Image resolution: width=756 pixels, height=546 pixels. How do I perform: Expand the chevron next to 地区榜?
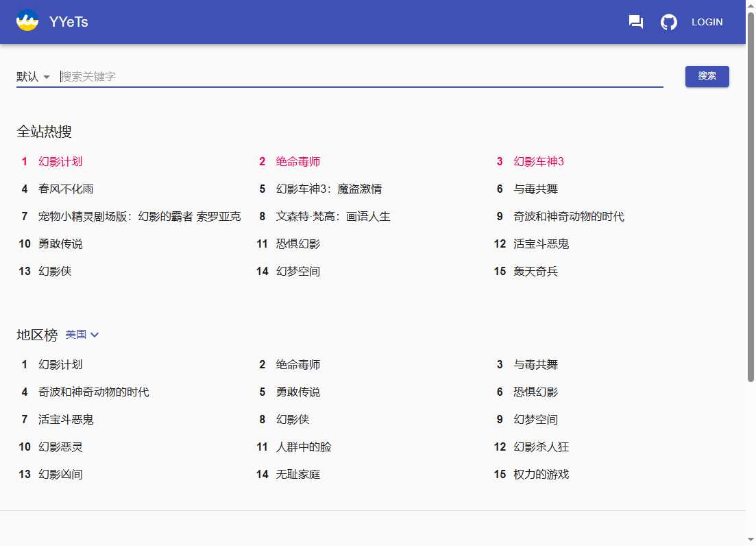coord(95,335)
